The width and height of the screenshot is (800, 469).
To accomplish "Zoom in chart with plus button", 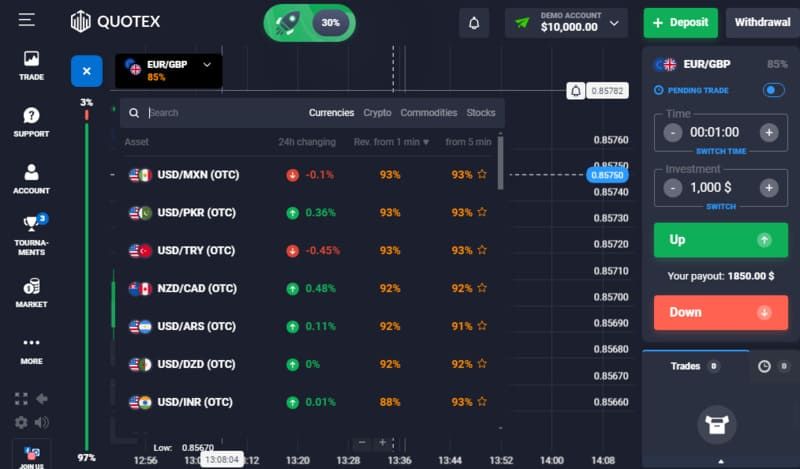I will (382, 442).
